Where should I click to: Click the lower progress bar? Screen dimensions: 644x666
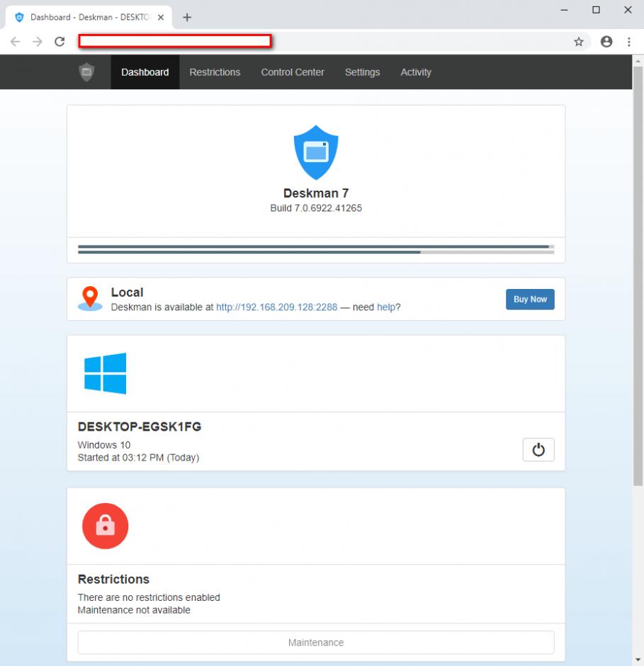316,252
